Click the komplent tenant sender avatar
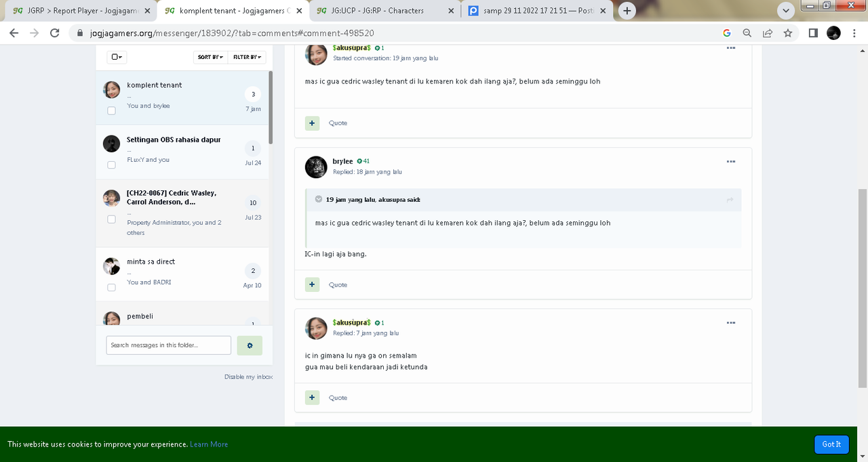 pos(111,89)
